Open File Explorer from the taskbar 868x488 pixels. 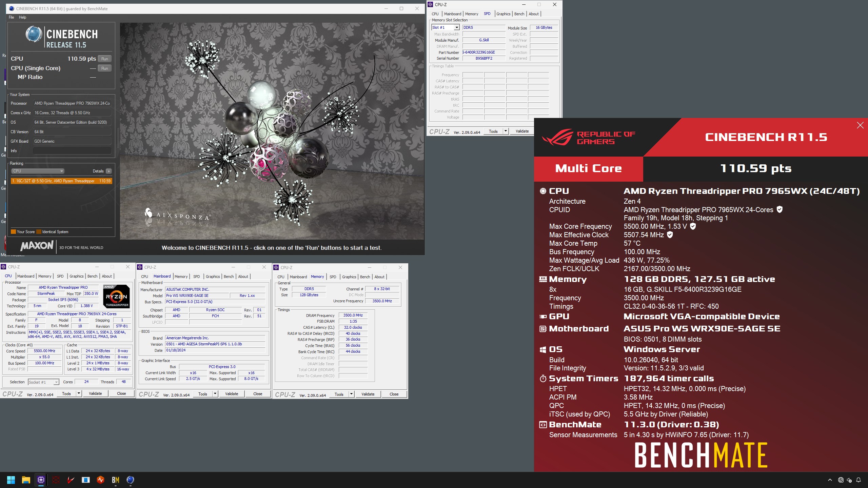click(x=26, y=480)
